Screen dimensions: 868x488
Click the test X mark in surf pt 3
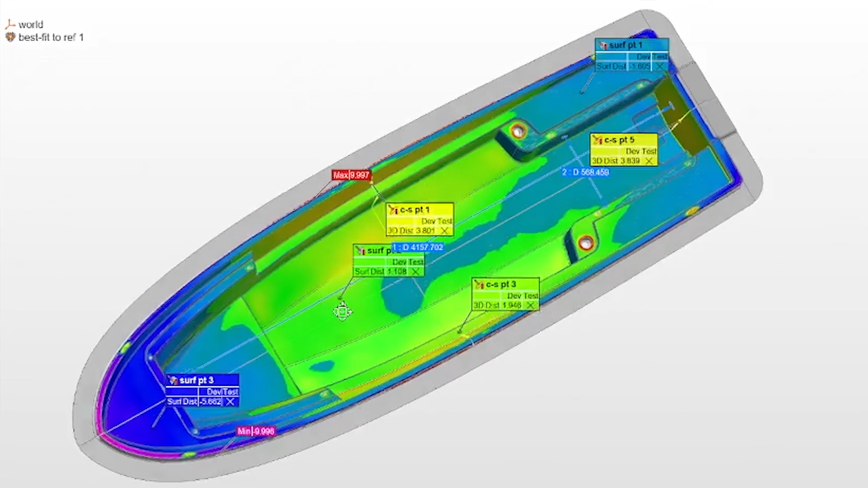pos(229,402)
